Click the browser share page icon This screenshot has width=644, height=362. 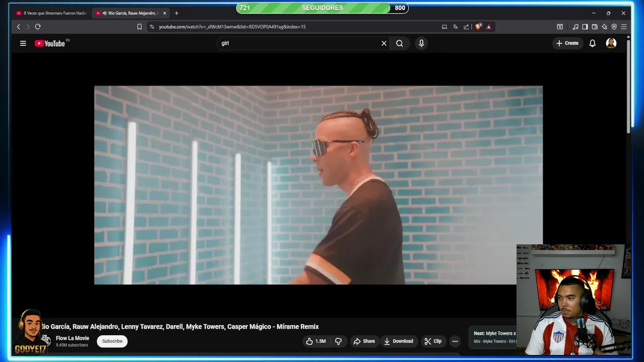(466, 27)
